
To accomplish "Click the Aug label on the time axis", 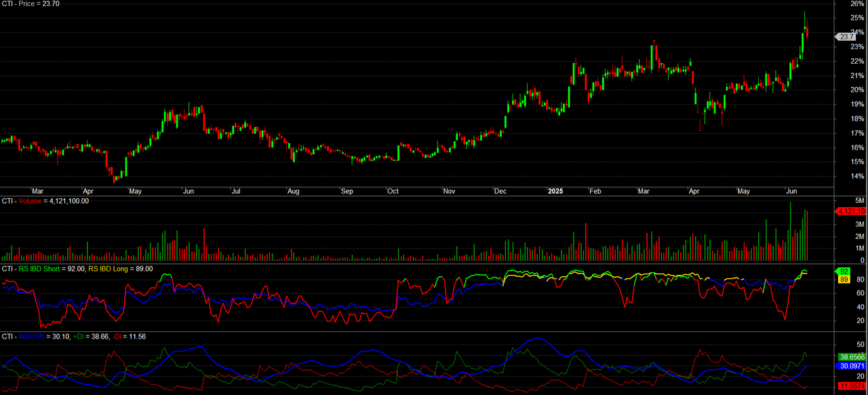I will [294, 191].
